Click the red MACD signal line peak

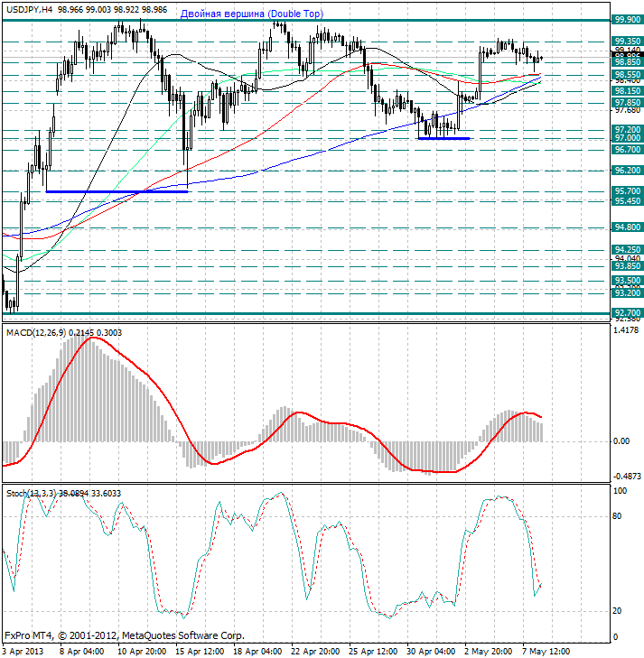pyautogui.click(x=93, y=338)
